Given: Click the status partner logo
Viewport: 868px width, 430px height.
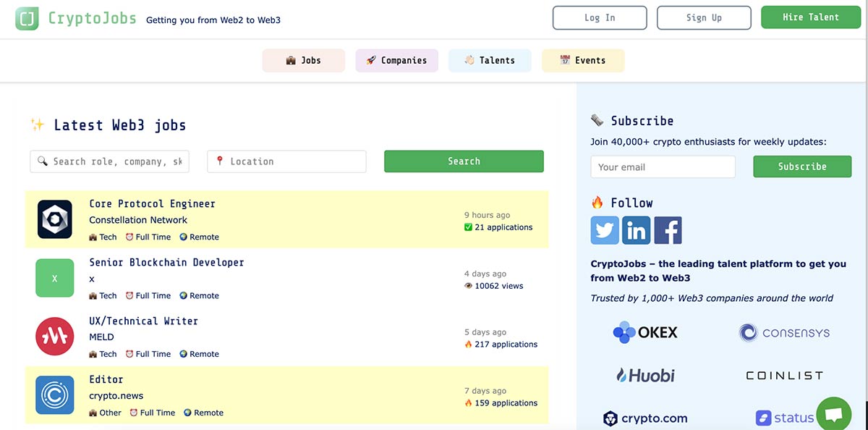Looking at the screenshot, I should 785,418.
